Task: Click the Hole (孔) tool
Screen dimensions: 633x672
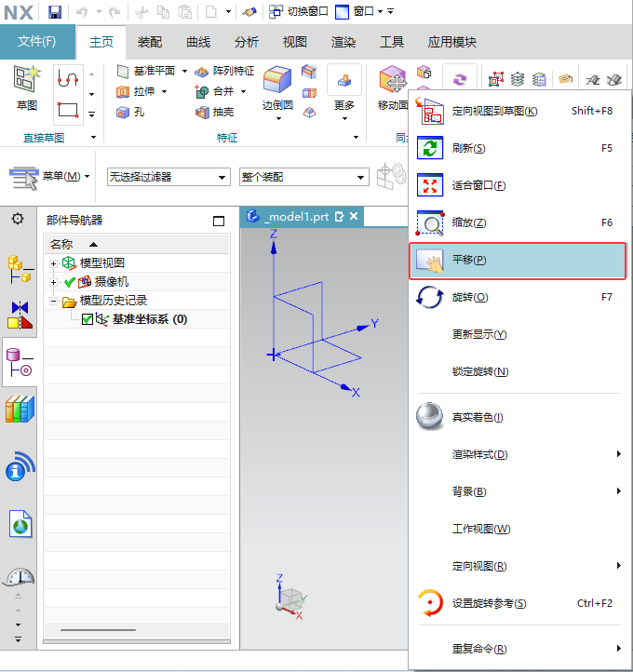Action: (130, 113)
